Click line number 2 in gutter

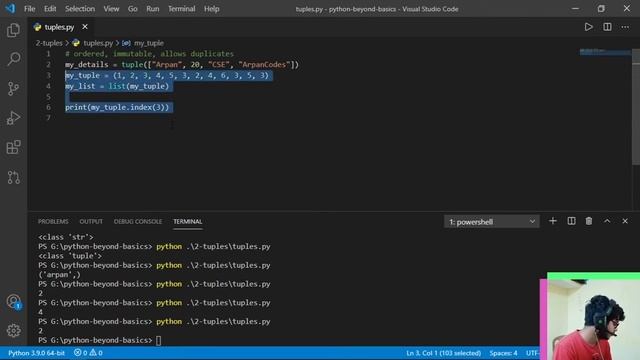coord(49,64)
